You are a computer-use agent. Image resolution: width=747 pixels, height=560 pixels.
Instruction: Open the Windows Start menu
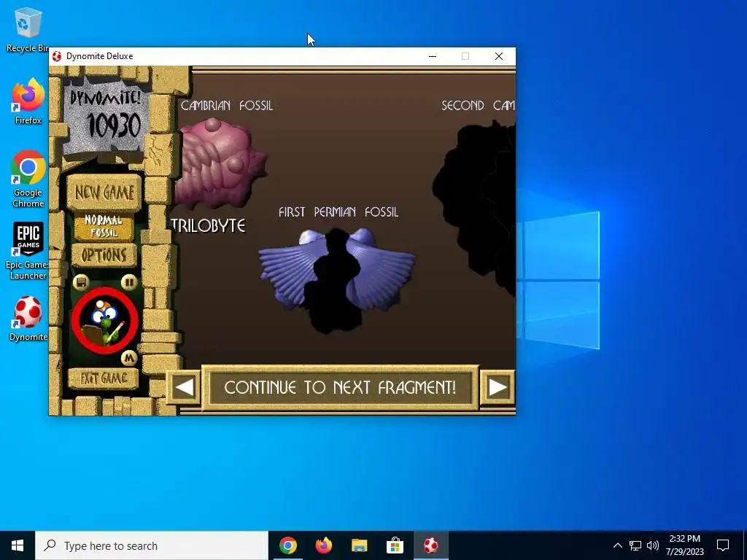coord(18,545)
